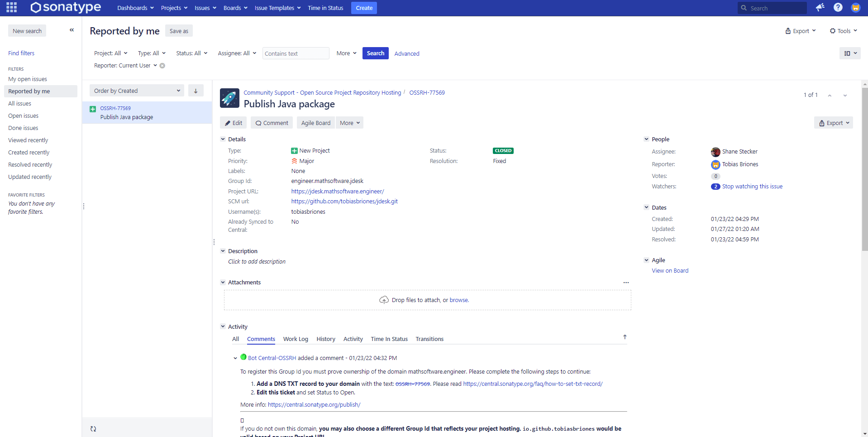
Task: Collapse the People section
Action: 646,139
